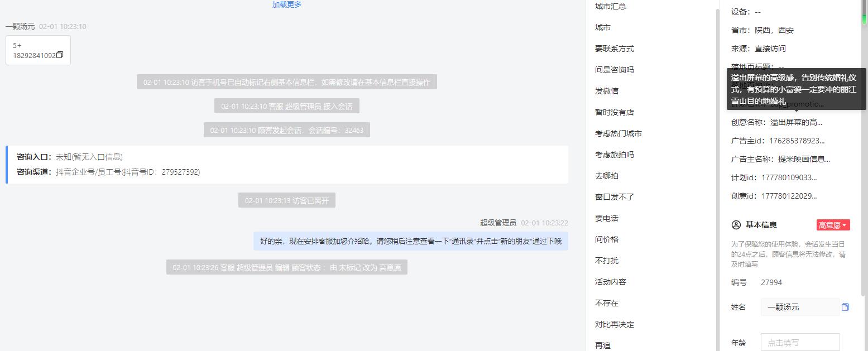Click the sender name 一颗汤元 in chat
Viewport: 868px width, 351px height.
click(20, 26)
